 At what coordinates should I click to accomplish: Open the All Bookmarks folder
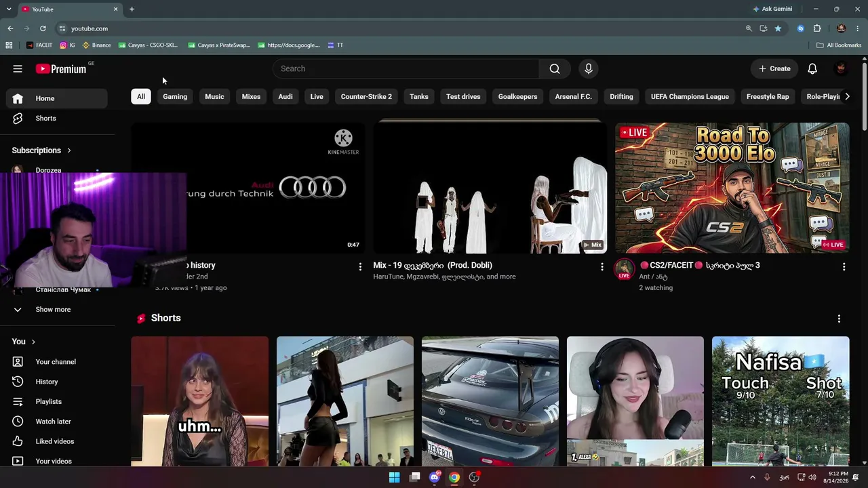coord(839,45)
